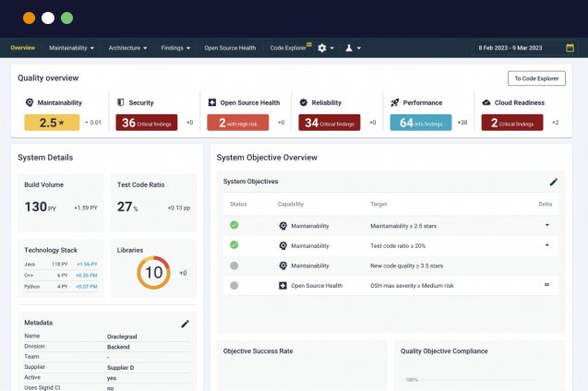Click the Quality Objective Compliance panel title
588x391 pixels.
[x=444, y=351]
